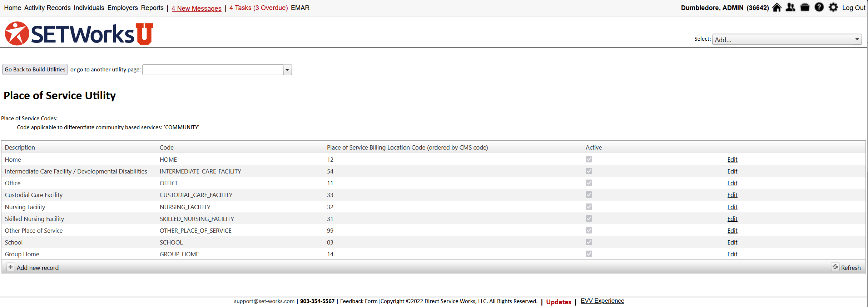Open the Individuals menu
The width and height of the screenshot is (868, 307).
point(89,8)
